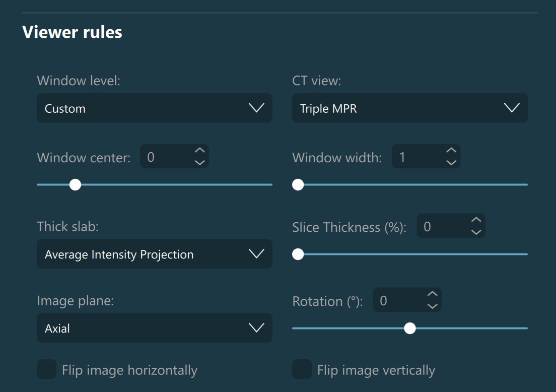Click the Rotation degrees number field
556x392 pixels.
(398, 301)
